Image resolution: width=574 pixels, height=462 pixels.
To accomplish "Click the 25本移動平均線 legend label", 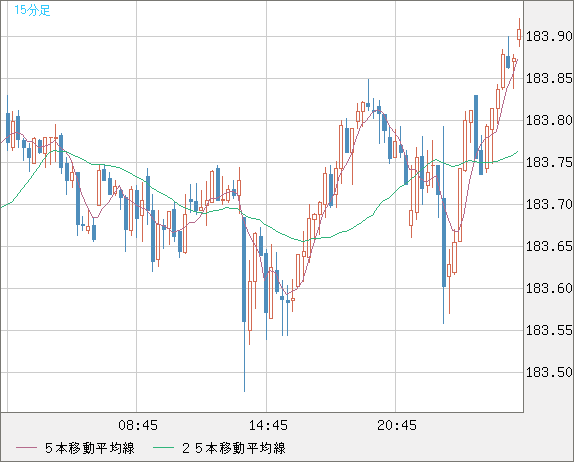I will [234, 448].
